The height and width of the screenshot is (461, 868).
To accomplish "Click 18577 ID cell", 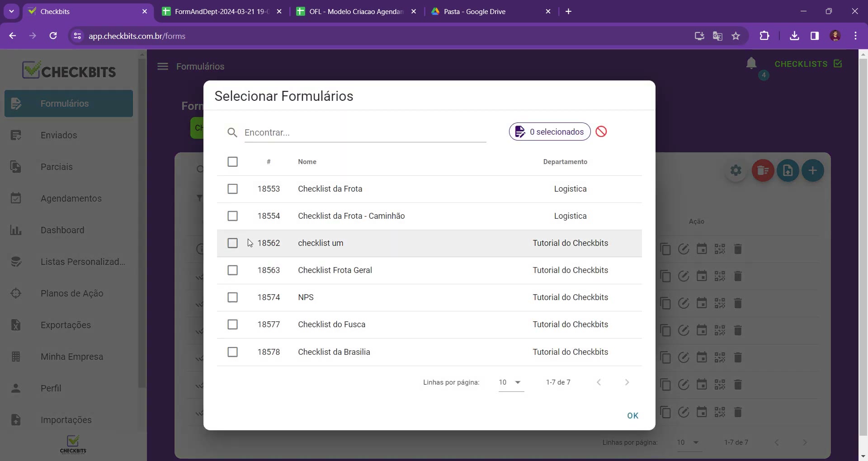I will coord(269,325).
